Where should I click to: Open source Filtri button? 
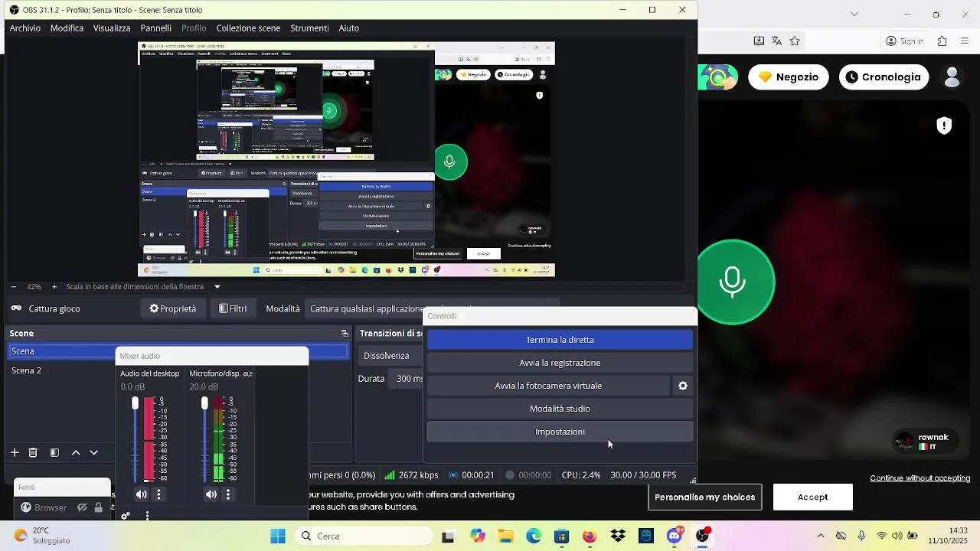(233, 308)
